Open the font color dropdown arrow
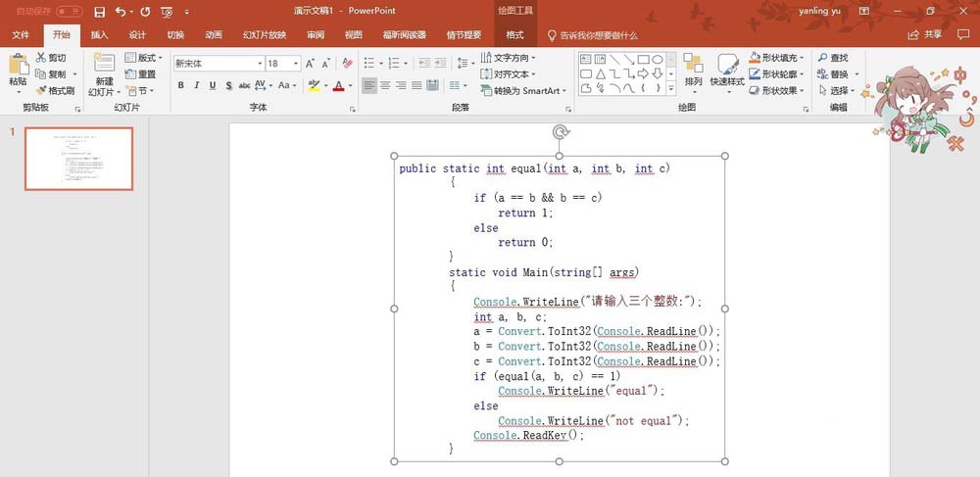The height and width of the screenshot is (477, 980). [351, 86]
